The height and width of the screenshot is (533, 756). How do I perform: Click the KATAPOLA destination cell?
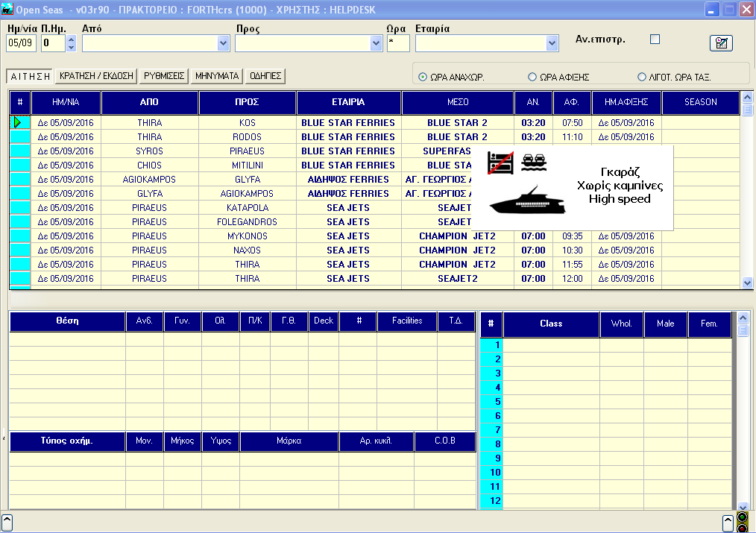coord(248,208)
